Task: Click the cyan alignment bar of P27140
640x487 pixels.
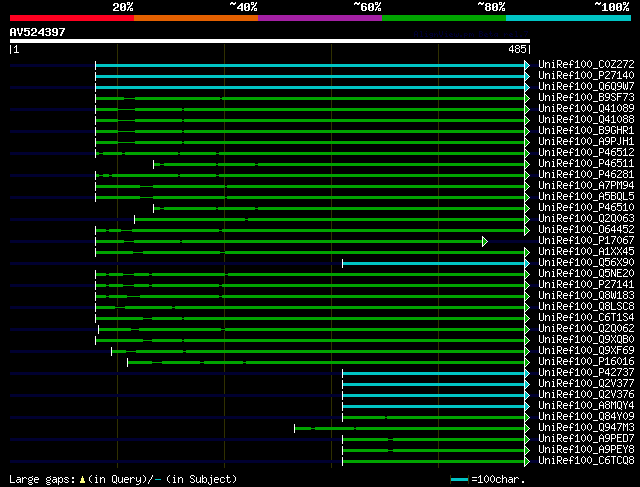Action: 310,77
